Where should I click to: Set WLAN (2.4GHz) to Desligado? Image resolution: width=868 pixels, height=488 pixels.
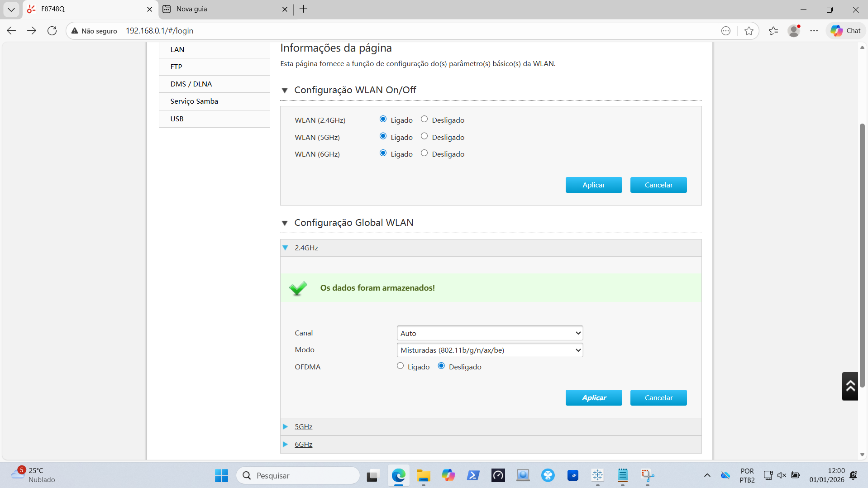(x=424, y=119)
